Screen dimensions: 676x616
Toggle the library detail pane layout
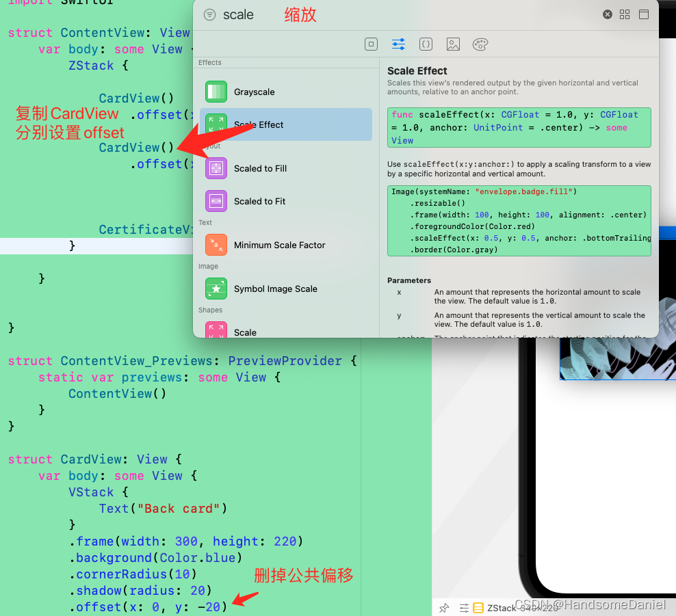tap(644, 14)
